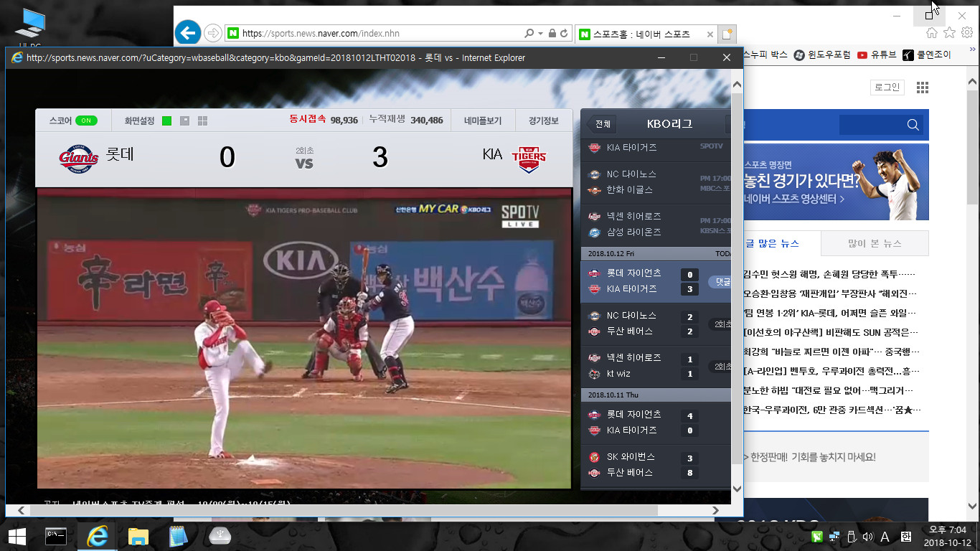The width and height of the screenshot is (980, 551).
Task: Click the forward arrow in main IE window
Action: click(213, 33)
